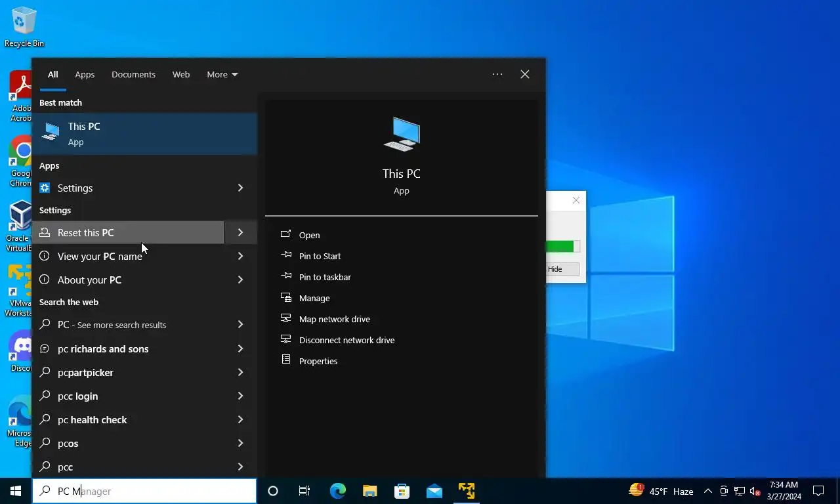Switch to the Web search tab
The width and height of the screenshot is (840, 504).
181,74
